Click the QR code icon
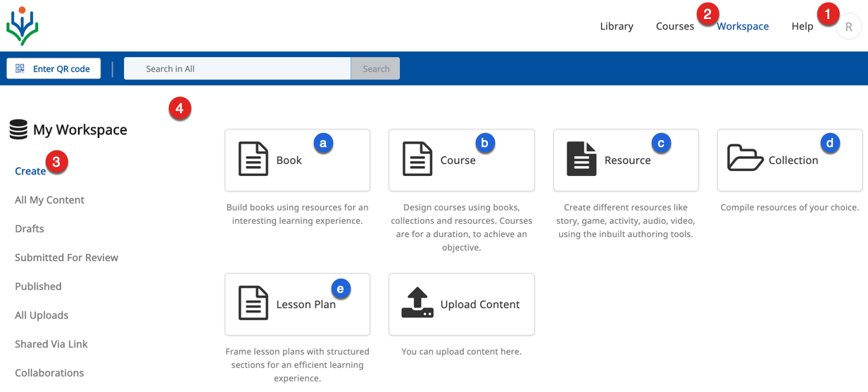The height and width of the screenshot is (392, 868). click(x=20, y=68)
